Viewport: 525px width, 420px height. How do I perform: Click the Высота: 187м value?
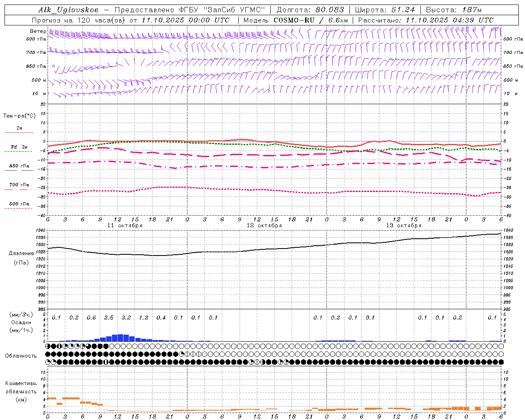click(x=454, y=10)
